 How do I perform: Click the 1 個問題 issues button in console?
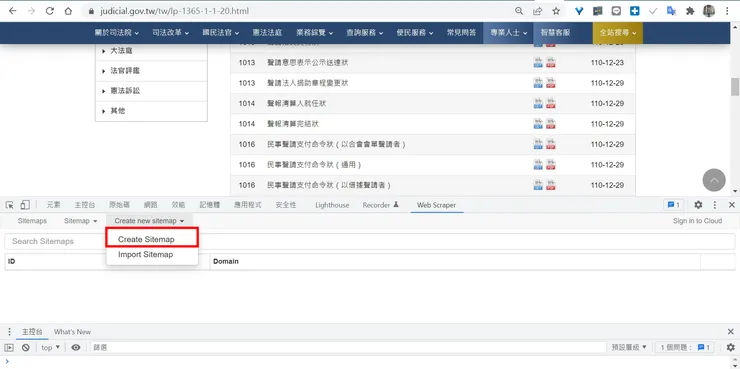tap(685, 348)
